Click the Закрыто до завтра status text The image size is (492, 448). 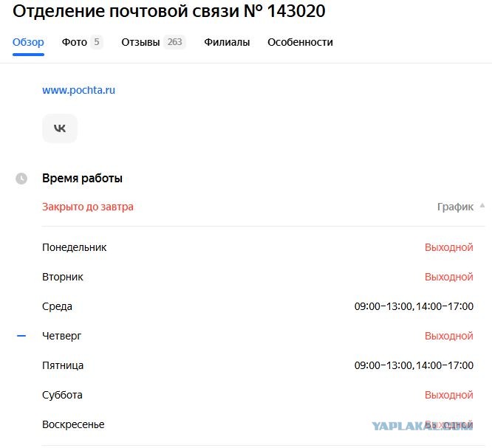88,207
